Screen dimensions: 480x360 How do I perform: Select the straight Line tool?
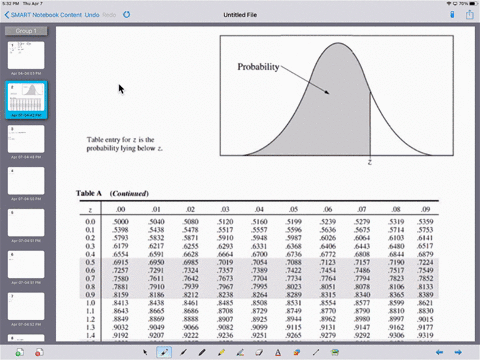click(316, 352)
